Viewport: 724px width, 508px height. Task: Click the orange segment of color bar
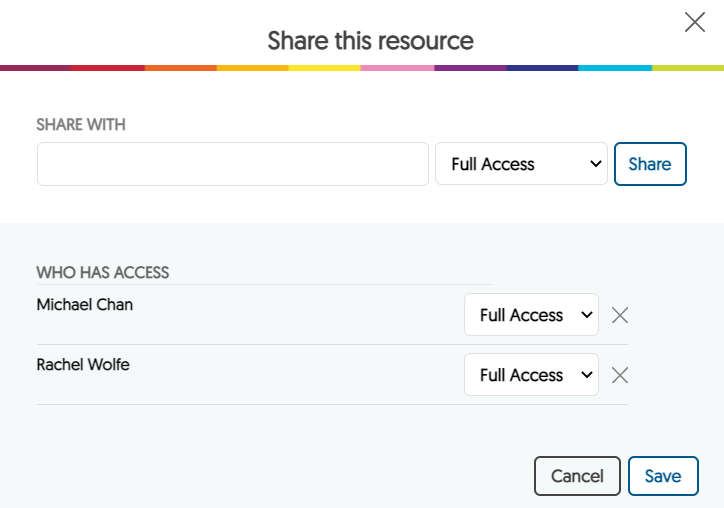[181, 68]
